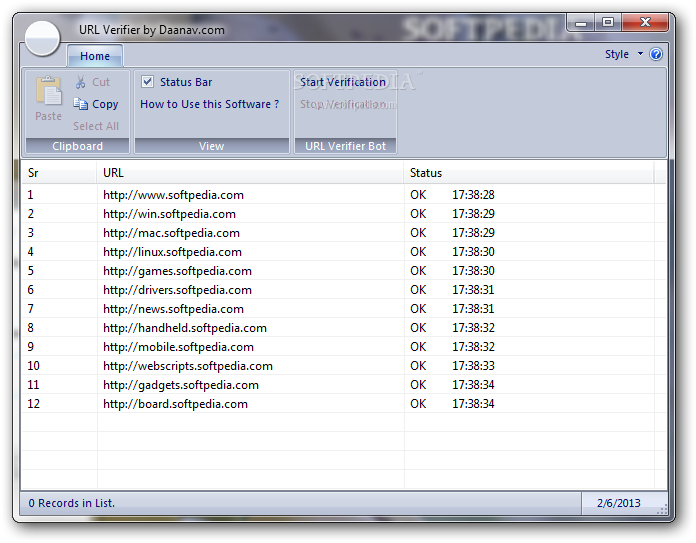Click OK status of gadgets.softpedia.com row
Screen dimensions: 696x543
click(418, 385)
